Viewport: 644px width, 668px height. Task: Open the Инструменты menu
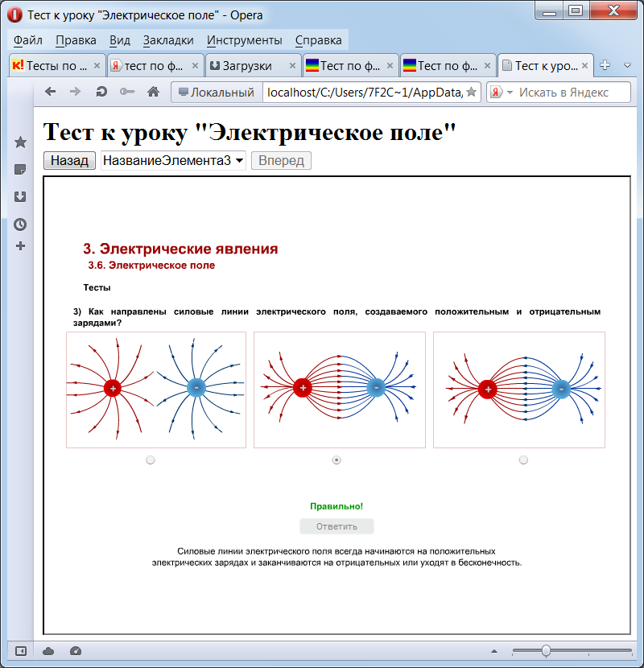click(245, 40)
